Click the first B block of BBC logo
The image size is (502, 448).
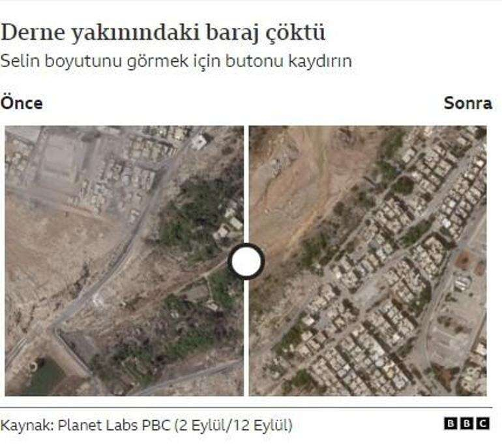(450, 424)
